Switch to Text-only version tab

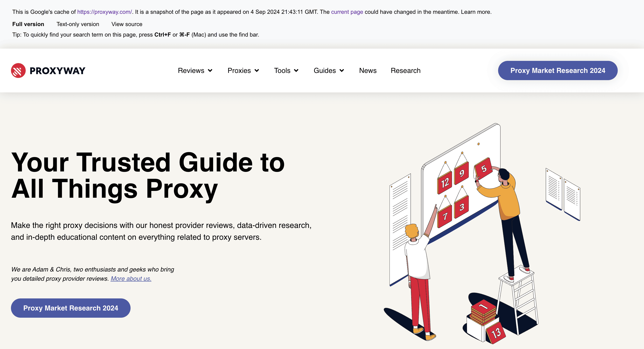[x=78, y=24]
